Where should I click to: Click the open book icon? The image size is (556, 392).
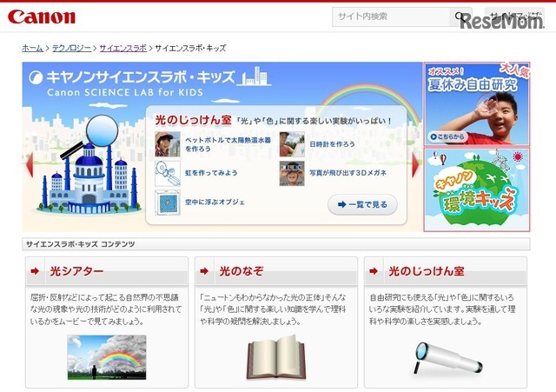tap(276, 357)
